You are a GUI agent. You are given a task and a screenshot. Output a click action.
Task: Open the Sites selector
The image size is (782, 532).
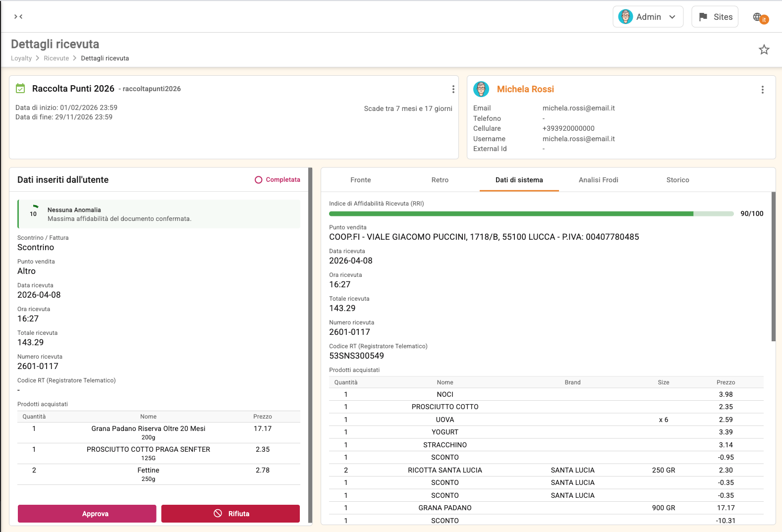[715, 17]
